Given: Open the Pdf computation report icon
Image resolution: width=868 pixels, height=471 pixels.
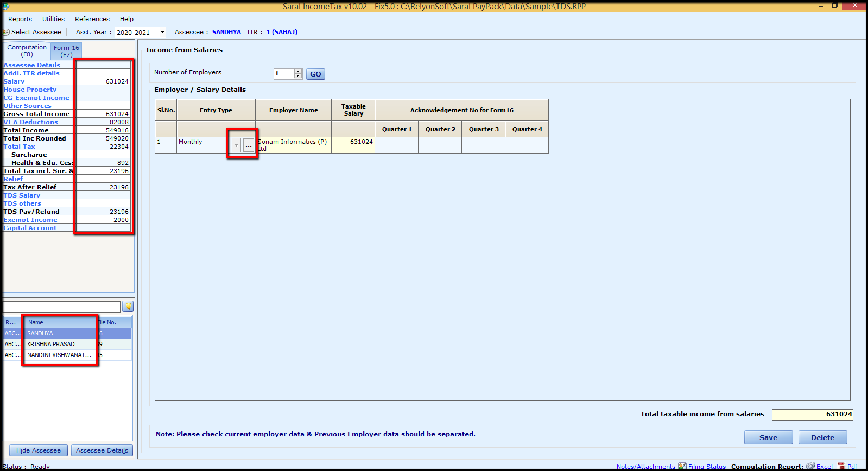Looking at the screenshot, I should pyautogui.click(x=841, y=466).
